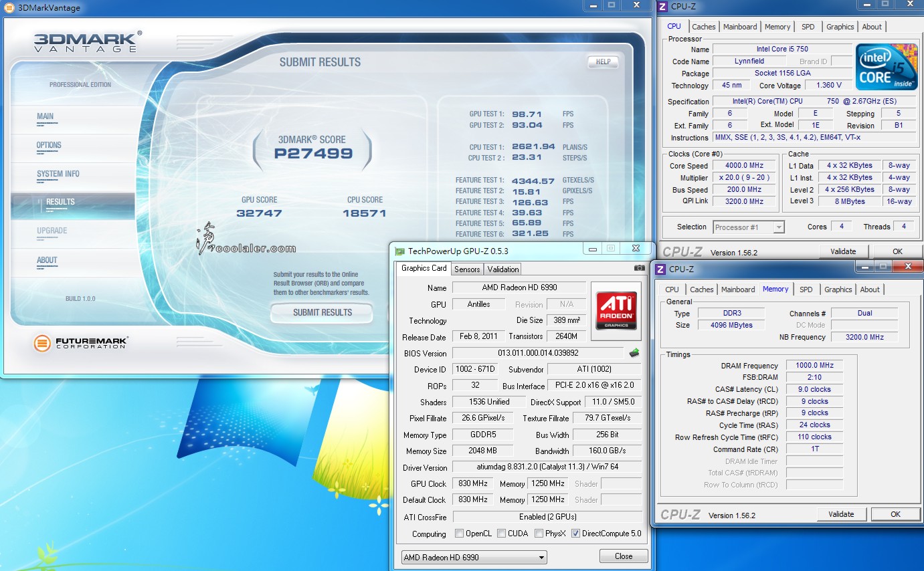Click Validate in the Memory CPU-Z window

click(841, 514)
